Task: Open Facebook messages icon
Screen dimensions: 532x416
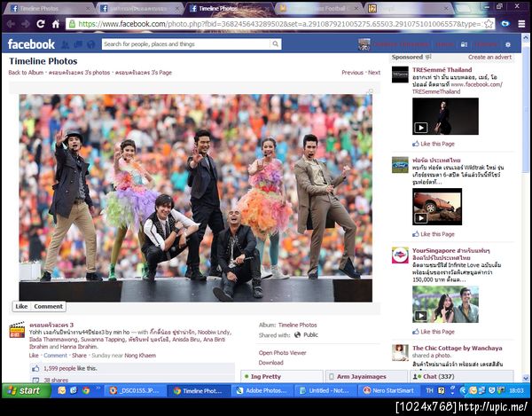Action: [x=78, y=44]
